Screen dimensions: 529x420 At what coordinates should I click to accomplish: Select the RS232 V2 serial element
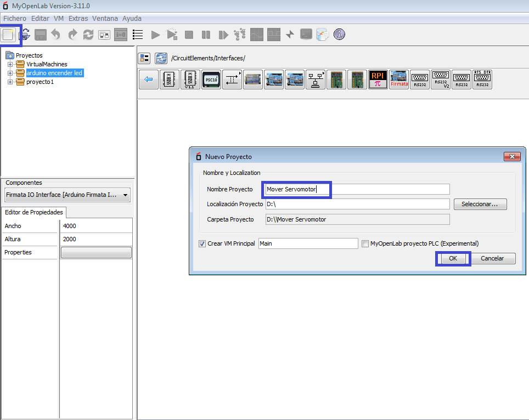tap(441, 80)
